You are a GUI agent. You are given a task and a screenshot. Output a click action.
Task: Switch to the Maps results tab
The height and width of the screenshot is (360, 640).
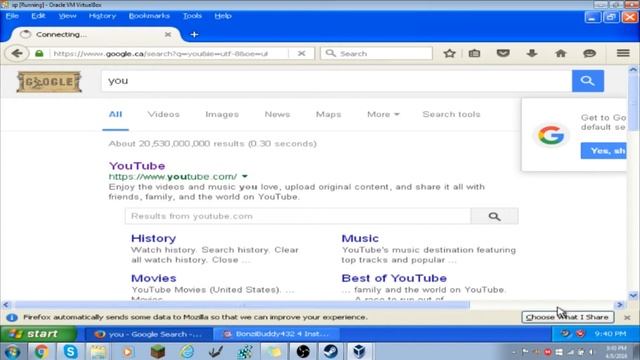329,114
